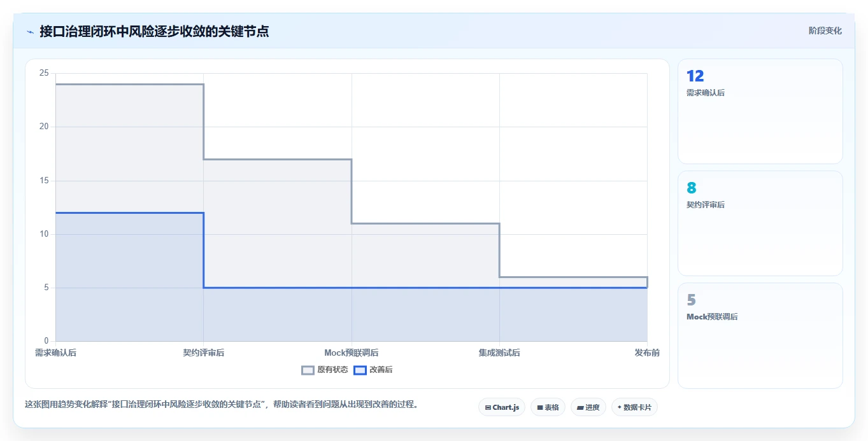Click the y-axis value 10
The image size is (868, 441).
click(x=44, y=234)
